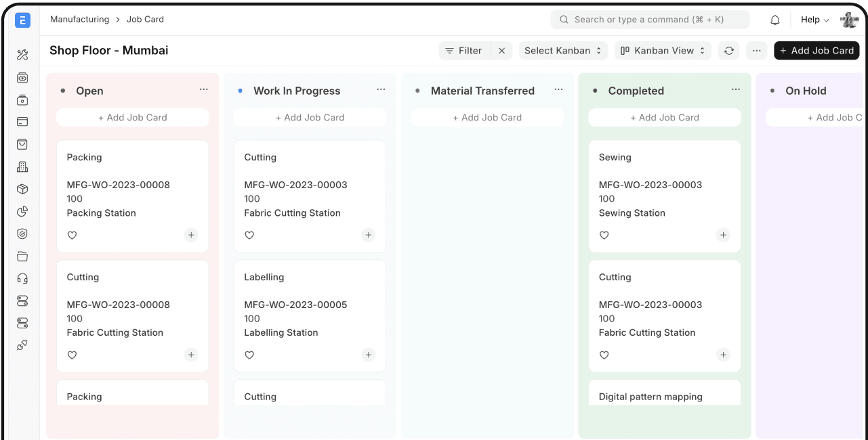Like the Sewing job card in Completed column
Screen dimensions: 868x440
604,235
